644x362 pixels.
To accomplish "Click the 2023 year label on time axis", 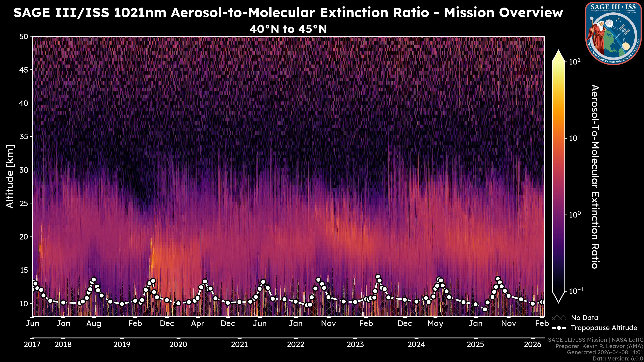I will 355,345.
